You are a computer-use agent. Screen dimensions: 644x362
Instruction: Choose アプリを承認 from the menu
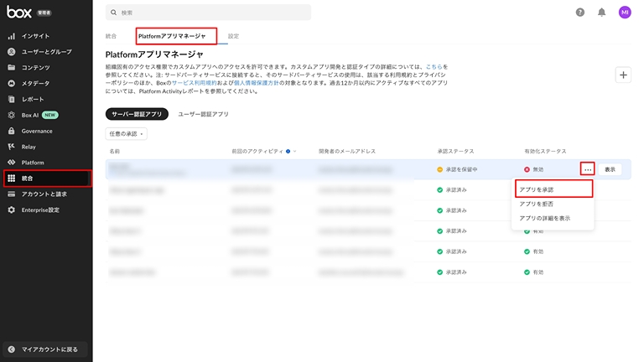point(553,189)
